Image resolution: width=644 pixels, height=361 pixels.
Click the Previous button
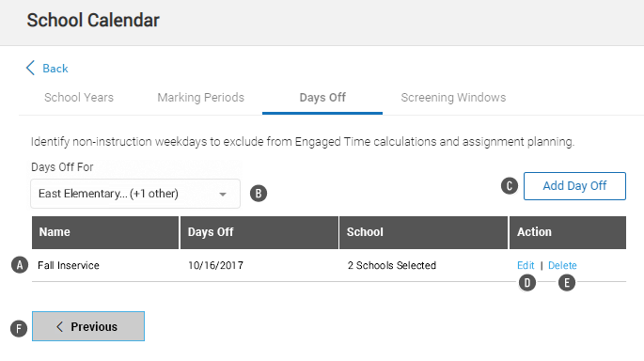(88, 326)
